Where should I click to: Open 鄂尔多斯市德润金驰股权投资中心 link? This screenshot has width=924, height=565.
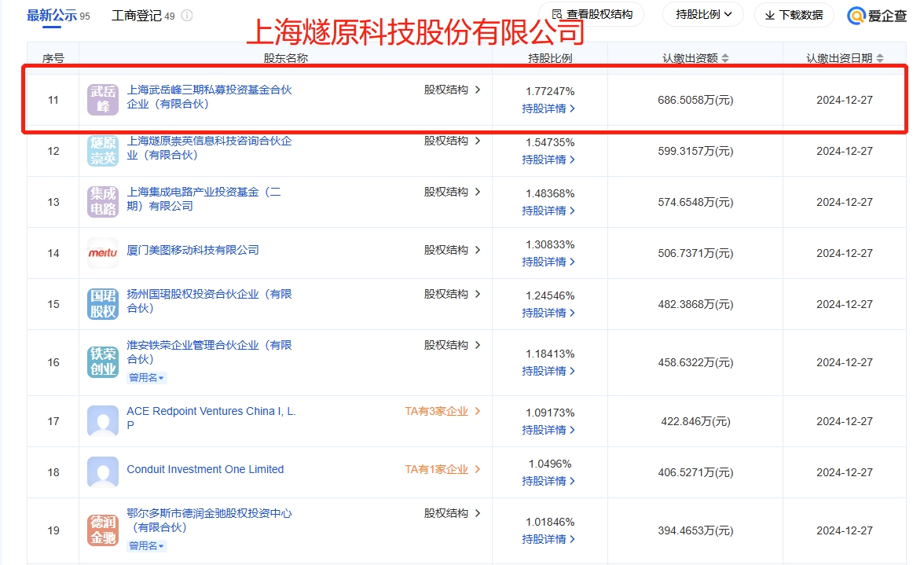[209, 521]
